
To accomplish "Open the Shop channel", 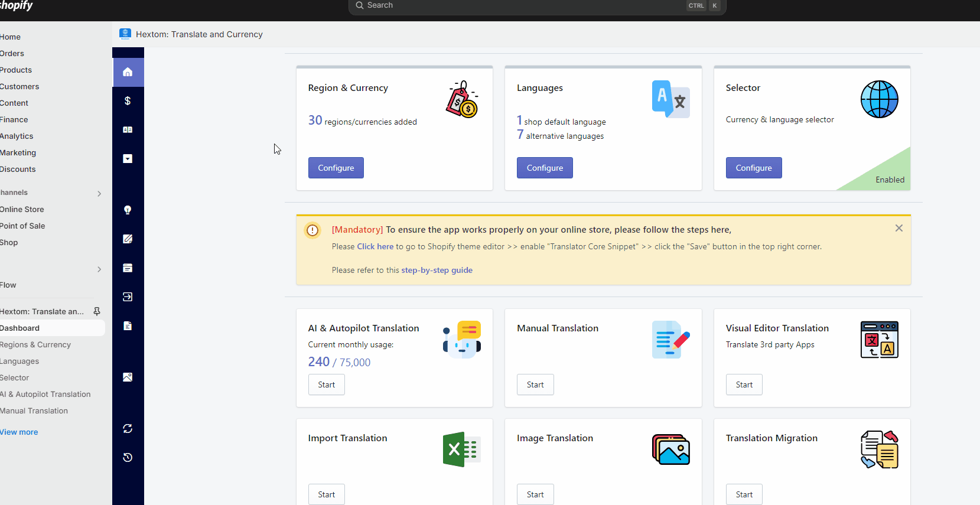I will (9, 242).
